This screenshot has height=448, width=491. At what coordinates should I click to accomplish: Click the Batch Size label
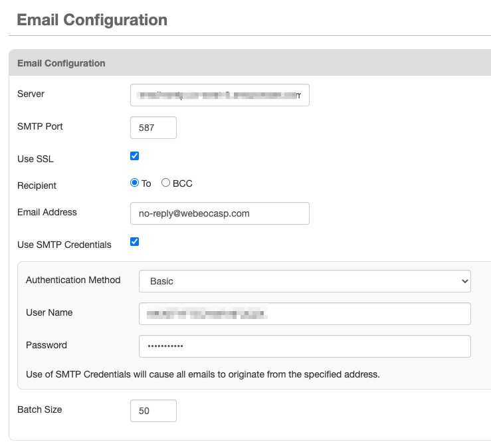tap(39, 409)
